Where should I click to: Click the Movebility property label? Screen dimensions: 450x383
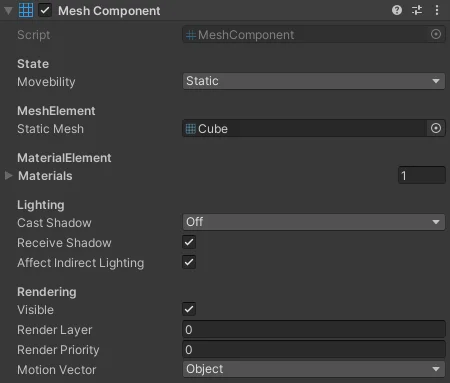tap(46, 82)
